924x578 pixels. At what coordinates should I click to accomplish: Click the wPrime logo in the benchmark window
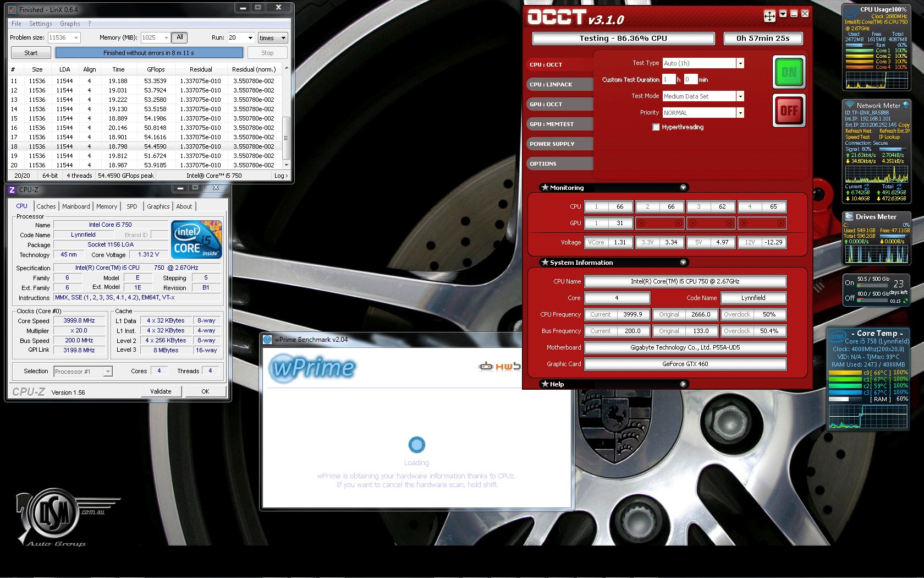(x=312, y=368)
